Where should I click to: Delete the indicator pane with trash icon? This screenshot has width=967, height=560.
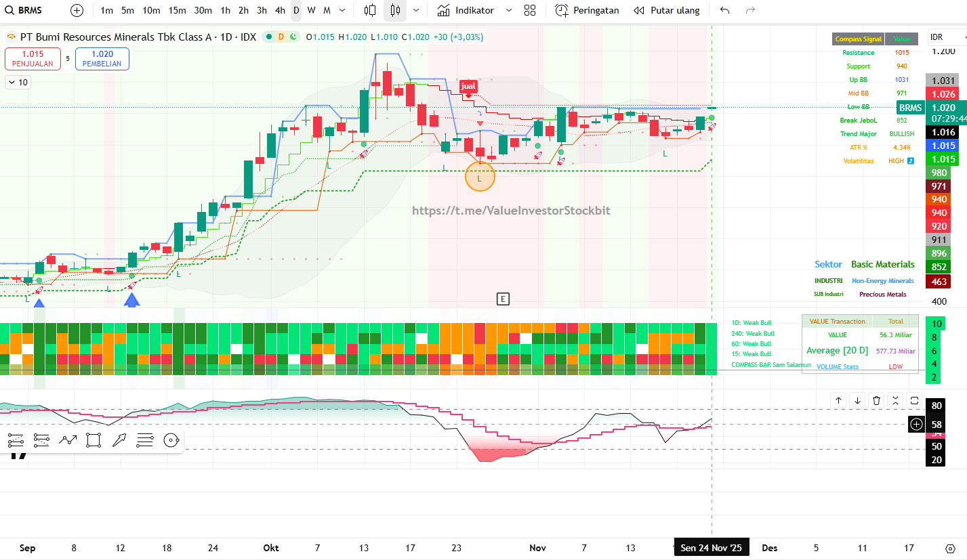[876, 400]
